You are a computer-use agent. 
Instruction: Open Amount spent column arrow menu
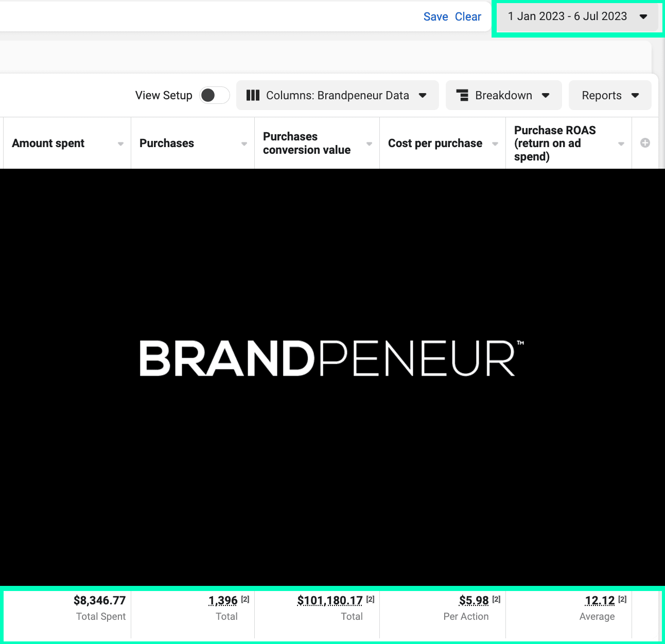point(120,144)
